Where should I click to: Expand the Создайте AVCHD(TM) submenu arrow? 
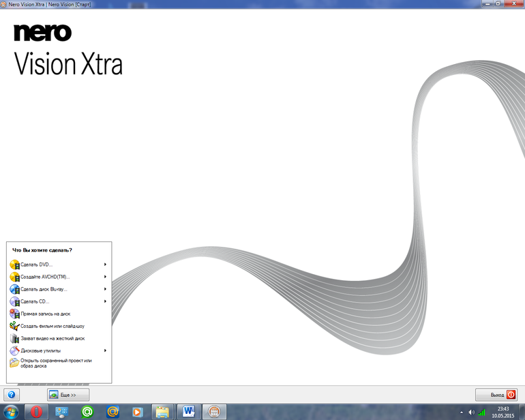(105, 277)
